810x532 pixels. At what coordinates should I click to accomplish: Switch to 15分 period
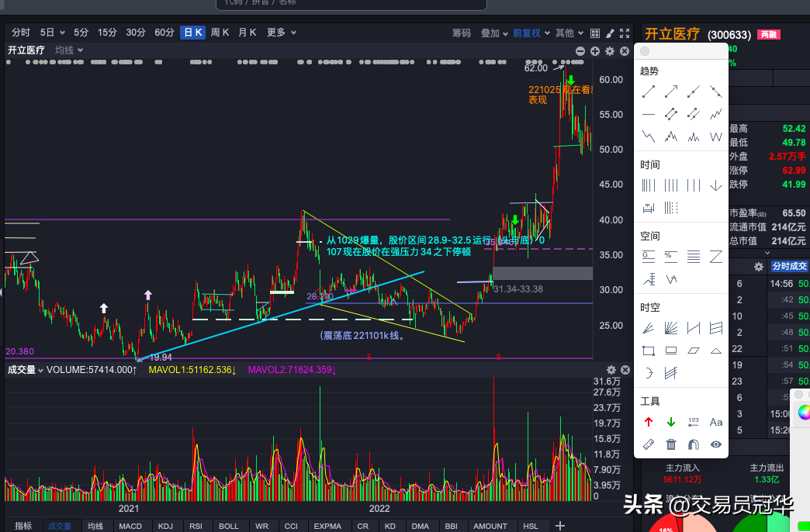107,33
